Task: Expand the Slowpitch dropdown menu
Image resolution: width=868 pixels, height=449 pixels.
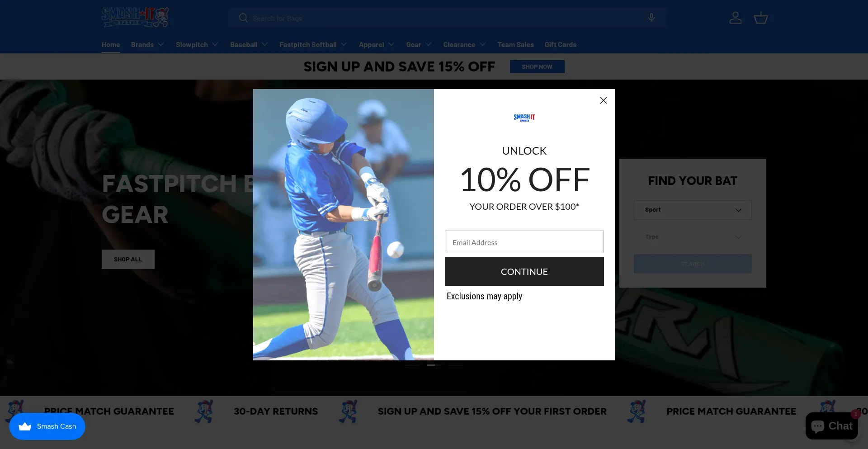Action: point(197,44)
